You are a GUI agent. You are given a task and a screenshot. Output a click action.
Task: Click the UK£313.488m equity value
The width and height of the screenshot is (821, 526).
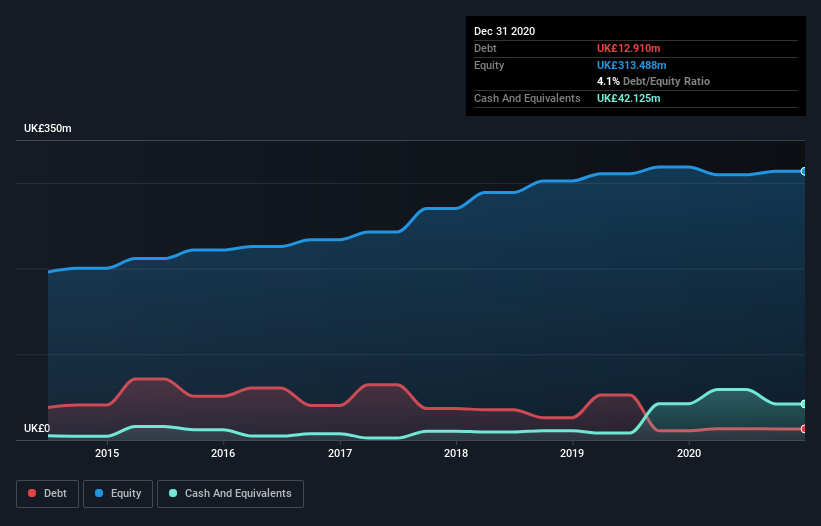point(631,65)
